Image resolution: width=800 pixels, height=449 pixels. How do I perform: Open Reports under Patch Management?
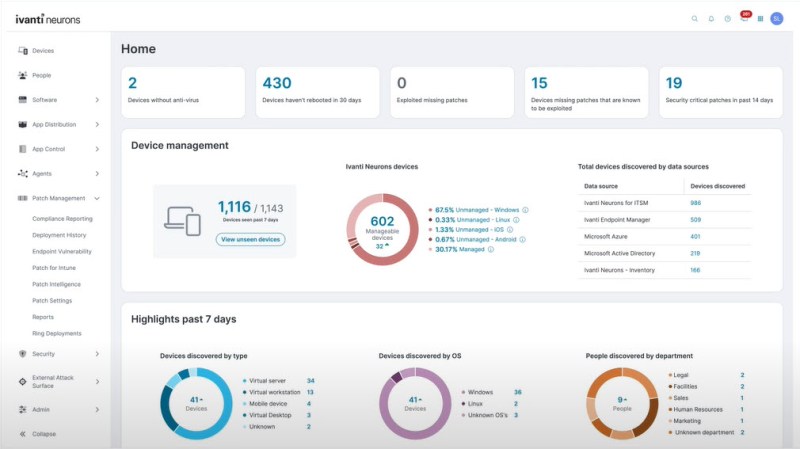click(x=43, y=317)
